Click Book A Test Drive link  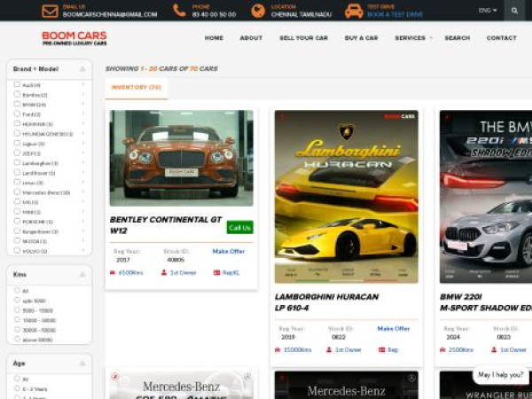(395, 14)
